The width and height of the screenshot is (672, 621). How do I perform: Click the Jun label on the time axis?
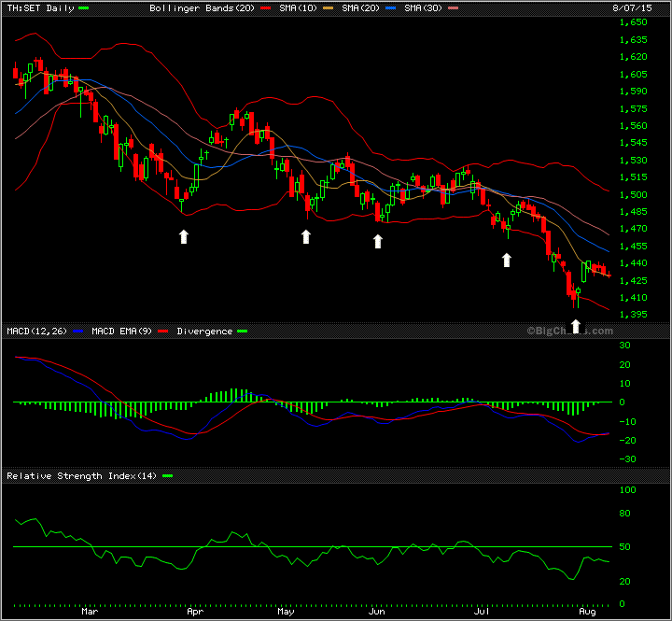tap(377, 611)
